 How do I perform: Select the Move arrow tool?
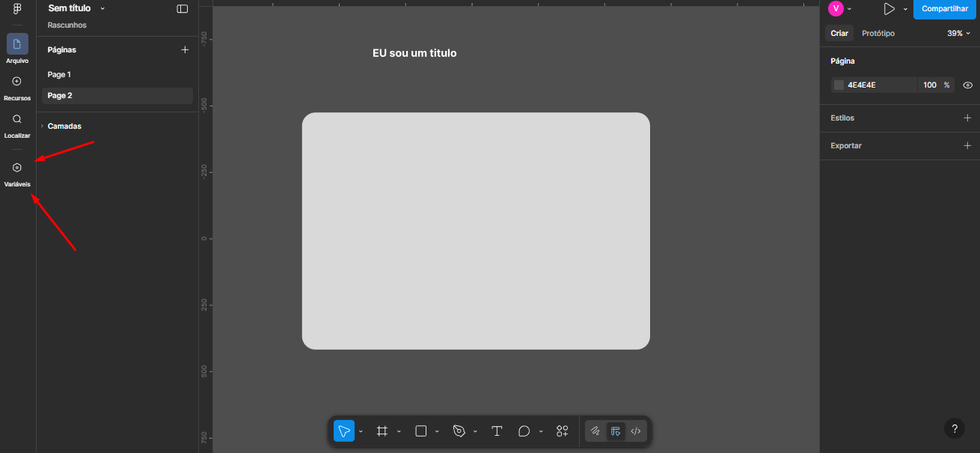point(344,431)
